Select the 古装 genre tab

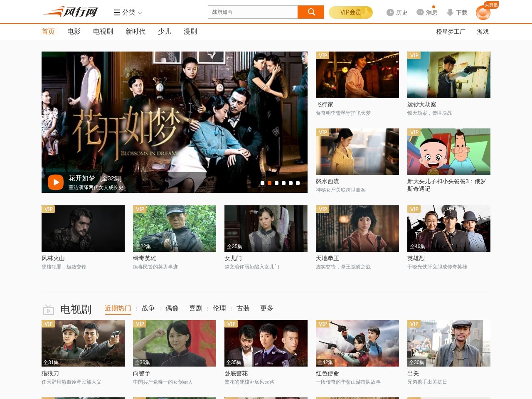coord(243,308)
